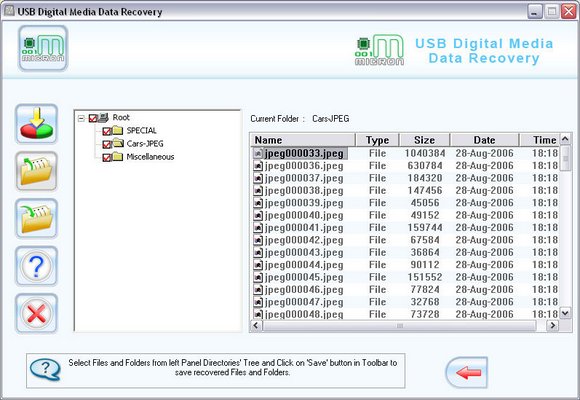Click the folder icon with green down arrow
Image resolution: width=580 pixels, height=400 pixels.
36,218
